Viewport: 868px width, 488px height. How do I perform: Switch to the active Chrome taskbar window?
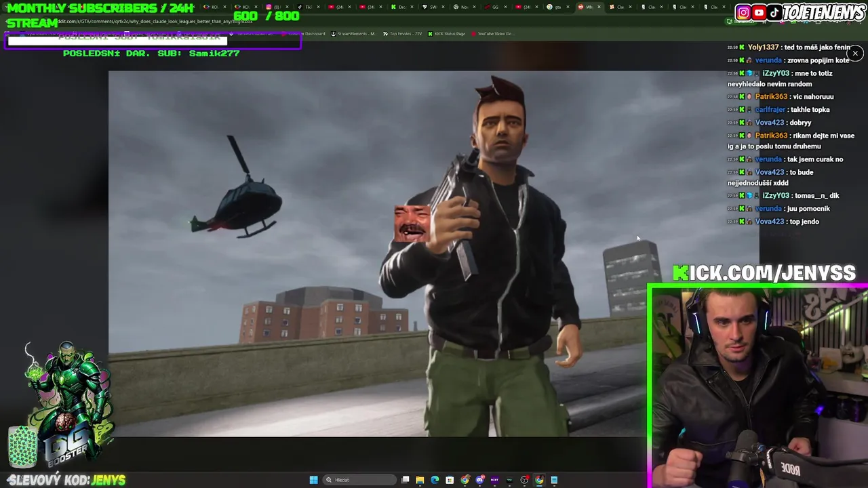(539, 480)
